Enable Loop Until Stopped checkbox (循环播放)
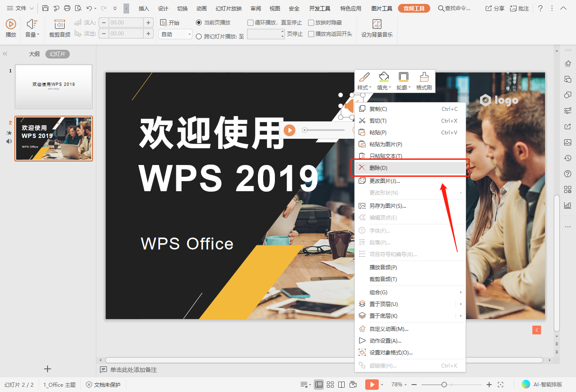This screenshot has width=576, height=392. click(250, 23)
